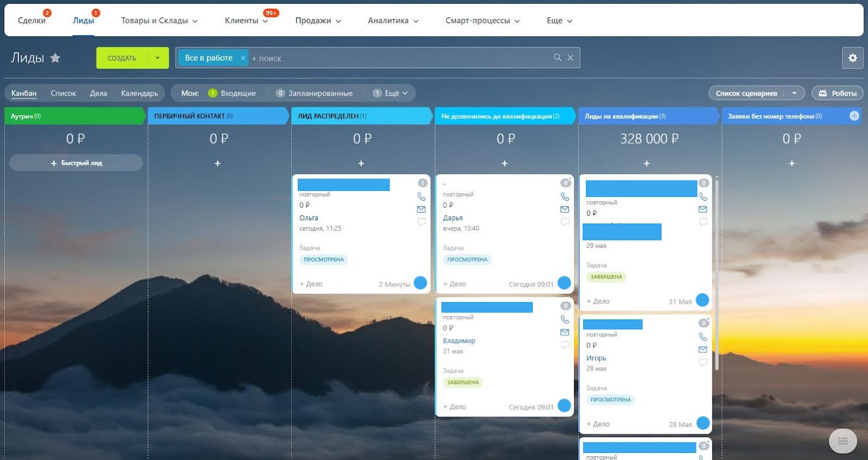Click the scrollbar in Лиды на квалификации column
The width and height of the screenshot is (868, 460).
coord(717,271)
